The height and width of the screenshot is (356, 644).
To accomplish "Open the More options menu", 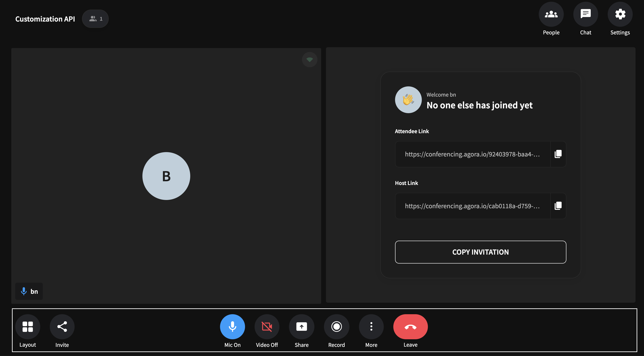I will [x=371, y=326].
